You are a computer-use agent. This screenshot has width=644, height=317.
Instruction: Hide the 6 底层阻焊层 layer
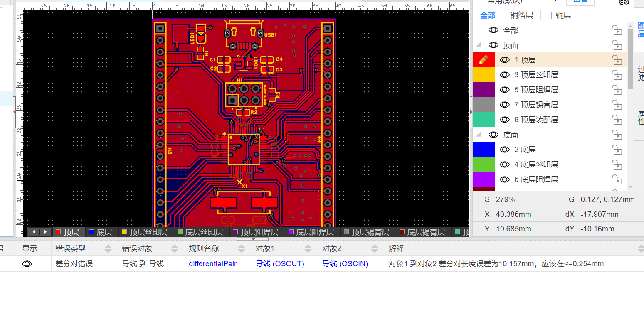[x=505, y=179]
